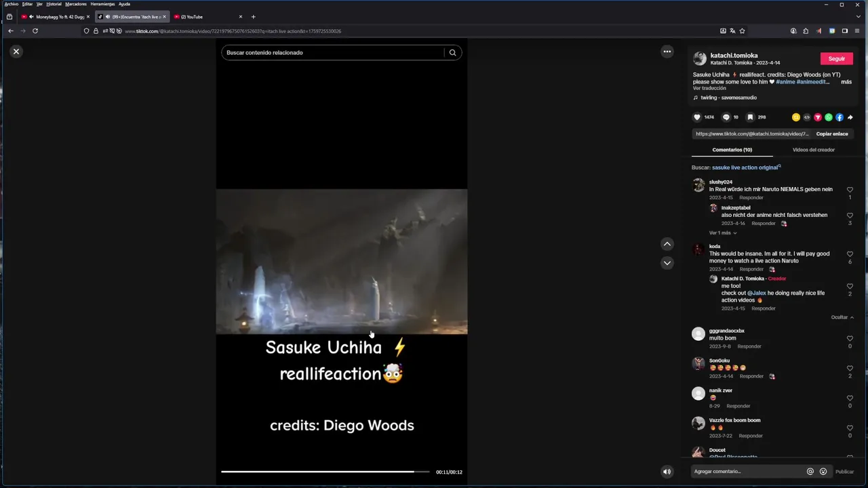This screenshot has width=868, height=488.
Task: Share the video to Facebook
Action: pyautogui.click(x=840, y=117)
